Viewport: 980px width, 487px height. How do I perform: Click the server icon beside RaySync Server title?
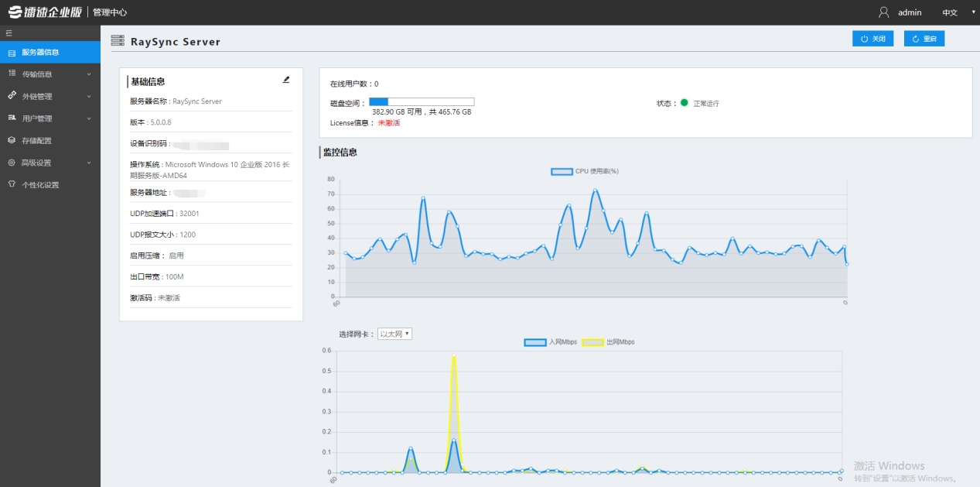[x=118, y=41]
